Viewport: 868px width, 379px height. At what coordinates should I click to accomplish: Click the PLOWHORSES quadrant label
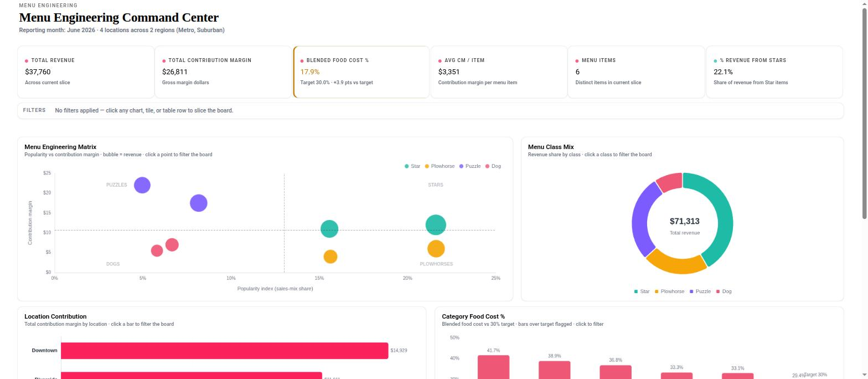tap(436, 264)
